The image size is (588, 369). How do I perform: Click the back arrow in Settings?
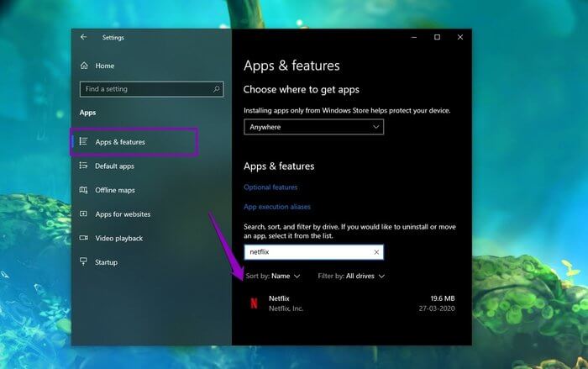83,37
